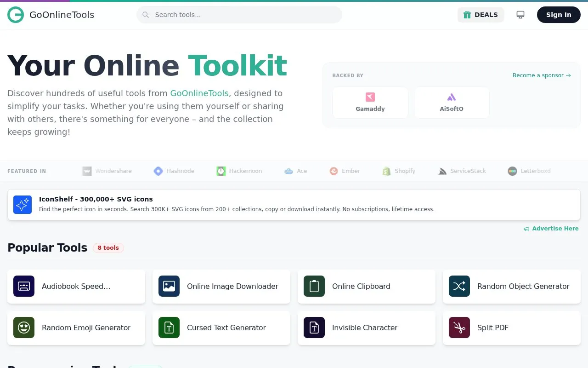The width and height of the screenshot is (588, 368).
Task: Click the Ember featured name
Action: pos(351,171)
